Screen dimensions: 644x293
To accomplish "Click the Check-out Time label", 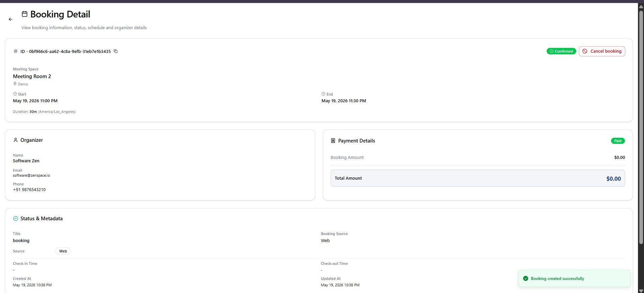I will [334, 263].
